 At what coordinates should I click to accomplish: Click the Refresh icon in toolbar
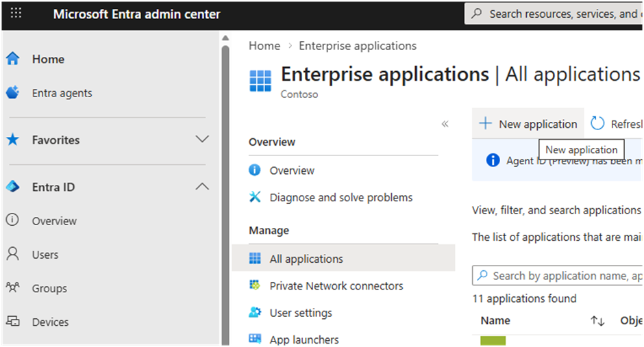(597, 124)
